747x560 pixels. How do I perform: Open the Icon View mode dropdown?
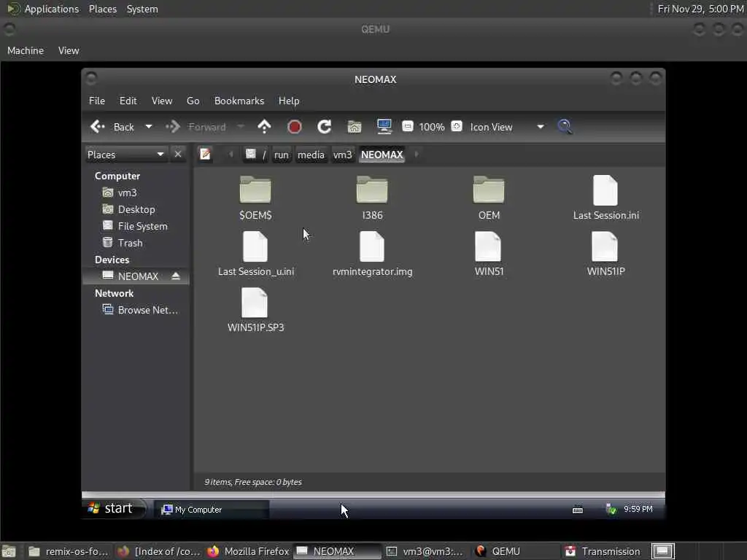point(507,127)
